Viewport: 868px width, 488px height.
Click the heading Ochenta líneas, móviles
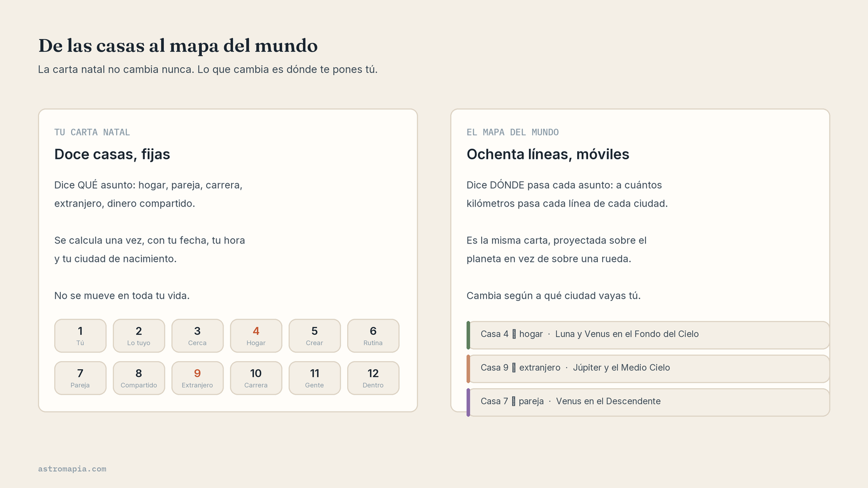pyautogui.click(x=548, y=155)
